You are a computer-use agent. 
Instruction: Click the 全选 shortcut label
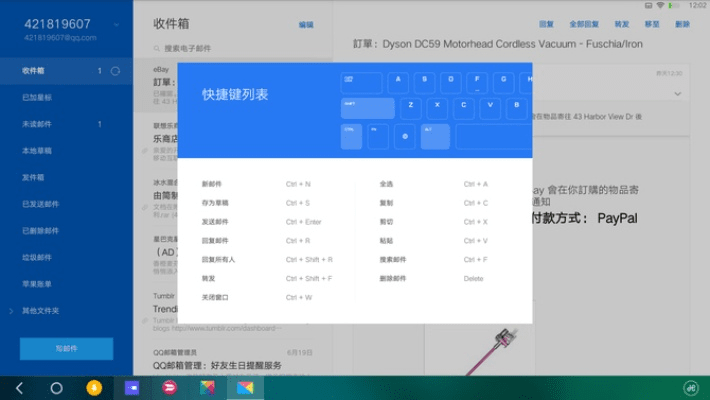[x=386, y=184]
